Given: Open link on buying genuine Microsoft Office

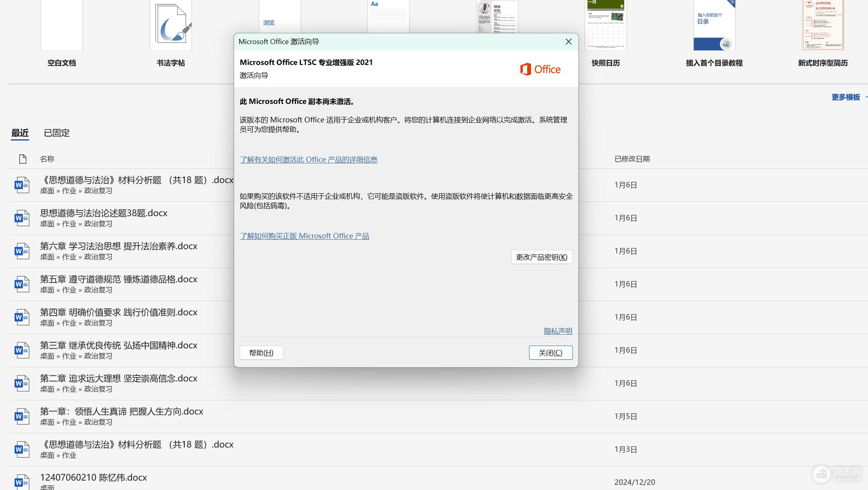Looking at the screenshot, I should pos(304,236).
